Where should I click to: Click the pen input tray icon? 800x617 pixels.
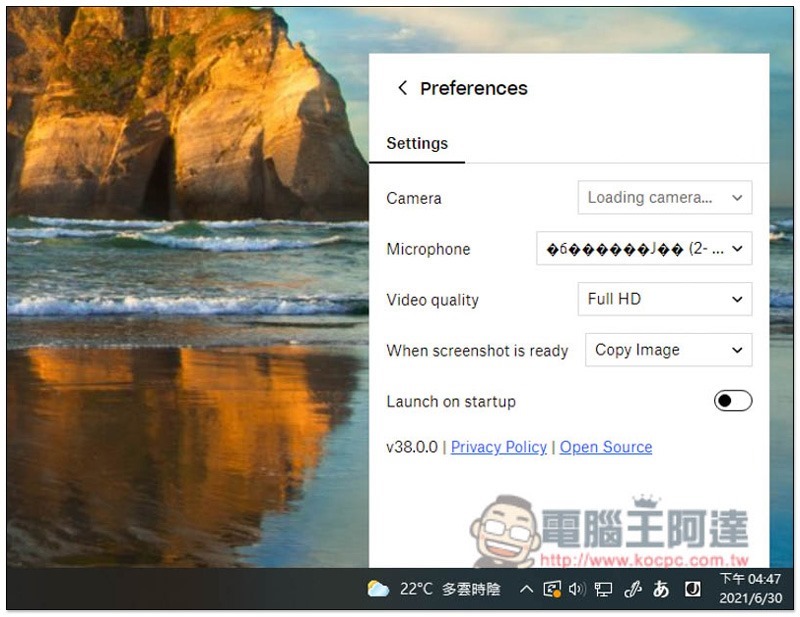(632, 589)
